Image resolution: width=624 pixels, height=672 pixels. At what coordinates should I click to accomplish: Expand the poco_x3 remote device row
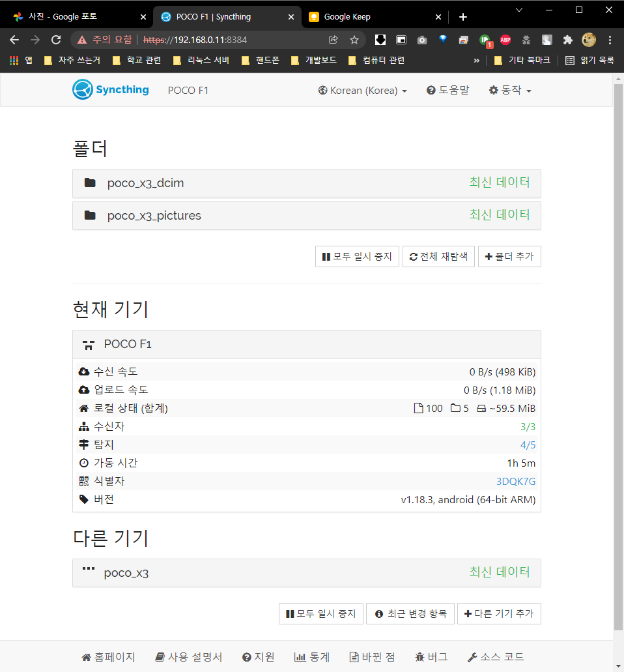[x=307, y=573]
